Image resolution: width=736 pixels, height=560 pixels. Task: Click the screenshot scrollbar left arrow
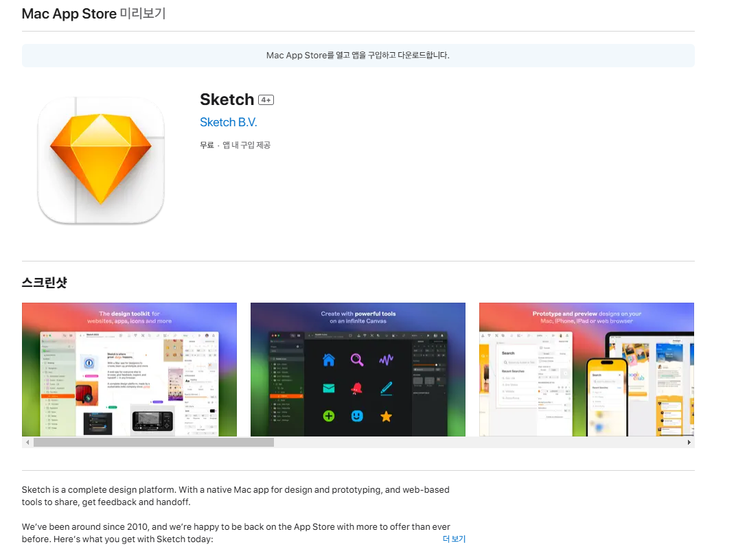[27, 442]
